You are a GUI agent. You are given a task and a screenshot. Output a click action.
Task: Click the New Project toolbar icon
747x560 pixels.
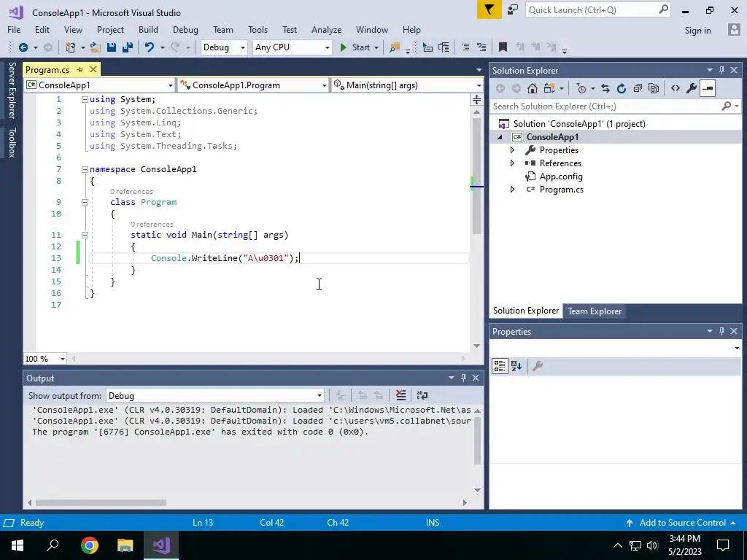point(70,47)
